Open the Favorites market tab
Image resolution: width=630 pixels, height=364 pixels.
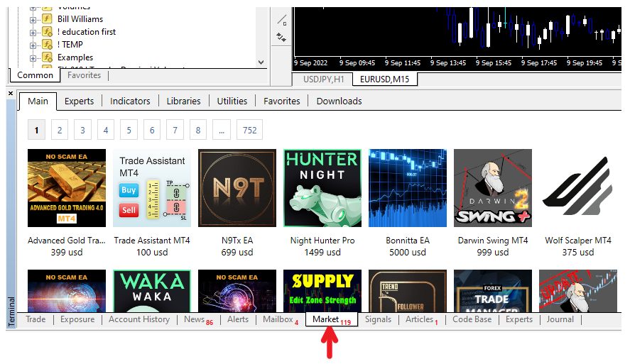pyautogui.click(x=282, y=101)
